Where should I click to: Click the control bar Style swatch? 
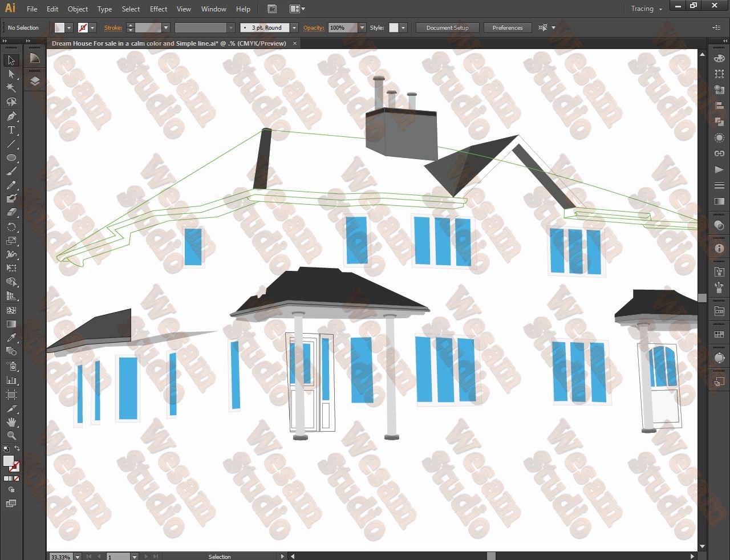394,27
